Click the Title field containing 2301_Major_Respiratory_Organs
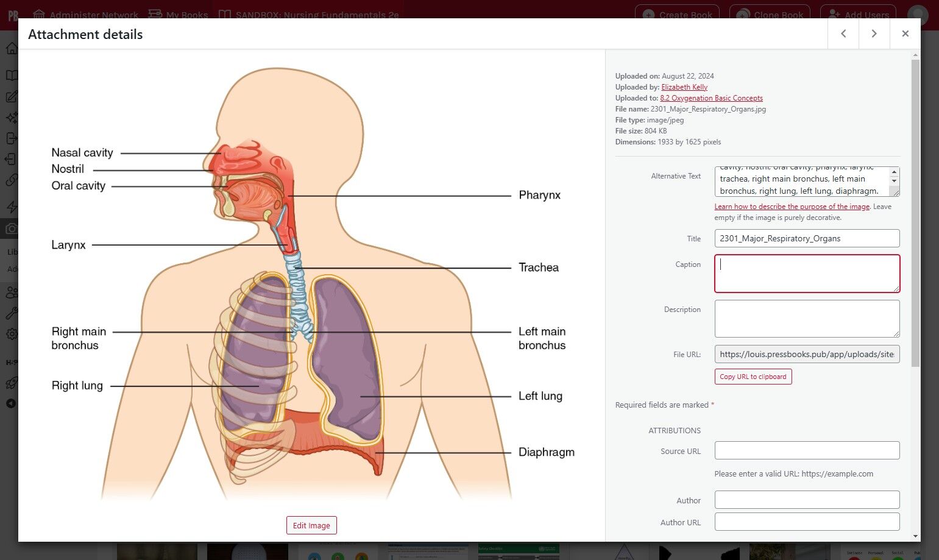This screenshot has height=560, width=939. click(x=807, y=238)
